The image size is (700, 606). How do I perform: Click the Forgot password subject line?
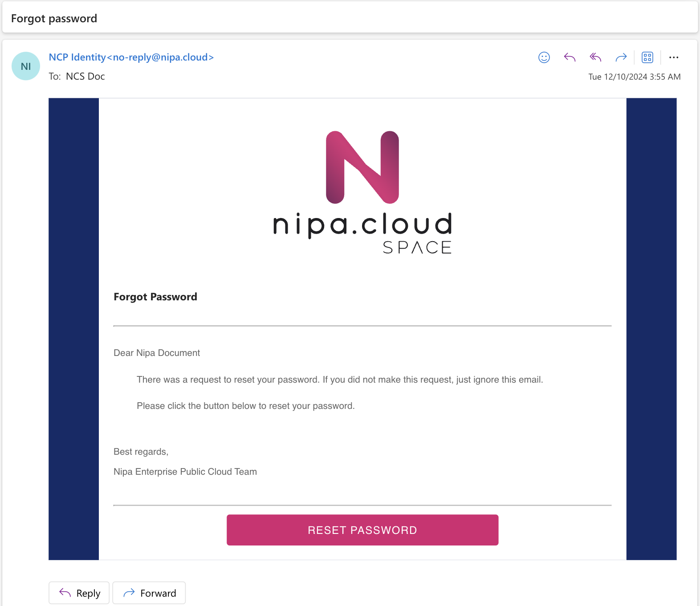click(x=54, y=19)
